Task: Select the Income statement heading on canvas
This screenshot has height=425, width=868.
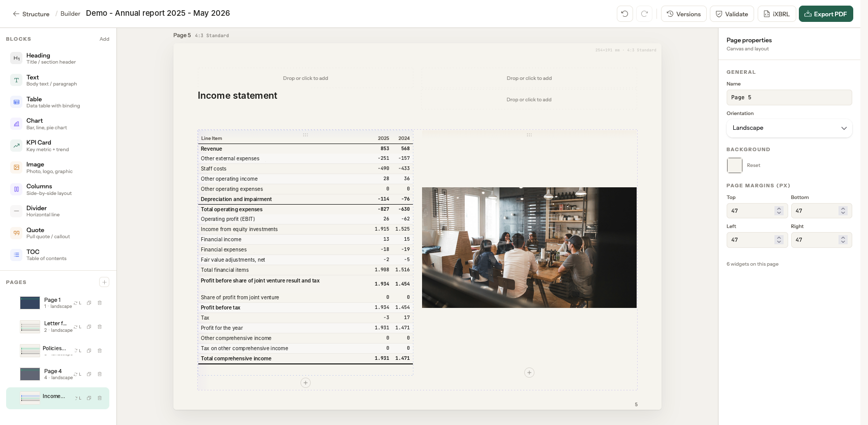Action: 237,96
